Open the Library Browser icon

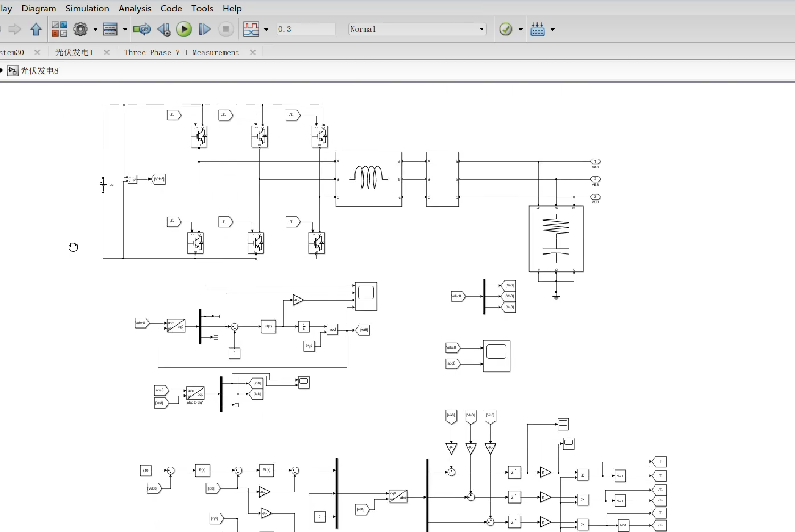[60, 29]
